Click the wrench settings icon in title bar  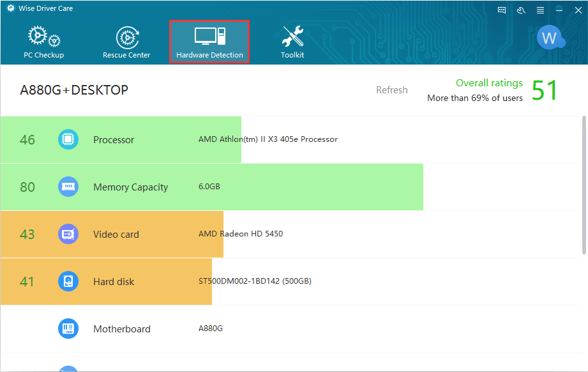click(521, 10)
